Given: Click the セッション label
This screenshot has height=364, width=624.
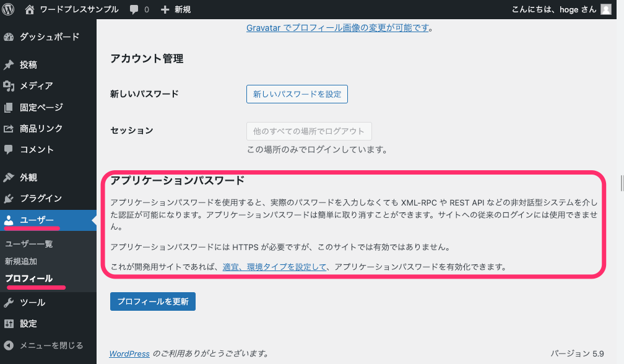Looking at the screenshot, I should point(132,131).
